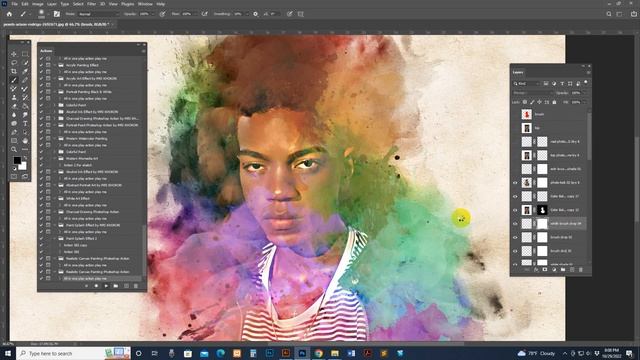This screenshot has width=640, height=360.
Task: Select the Crop tool
Action: pyautogui.click(x=14, y=71)
